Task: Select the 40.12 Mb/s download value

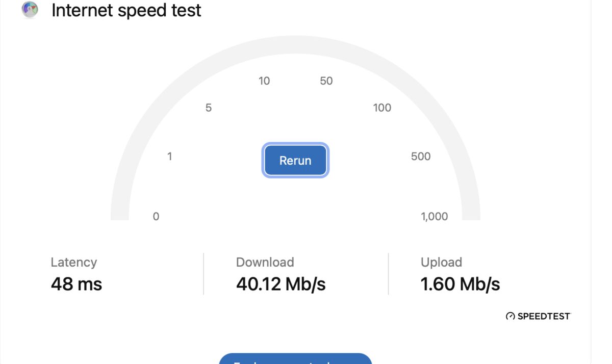Action: pos(280,284)
